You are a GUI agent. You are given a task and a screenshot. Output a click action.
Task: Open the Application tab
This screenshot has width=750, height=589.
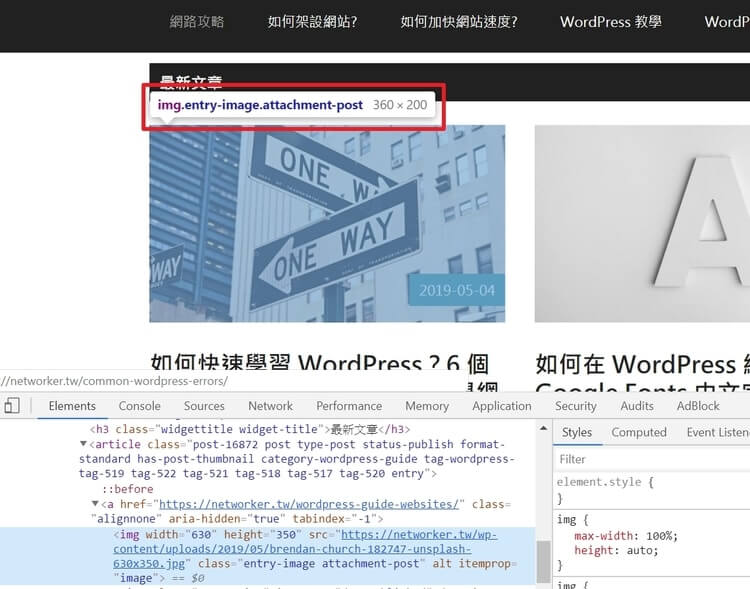tap(502, 406)
